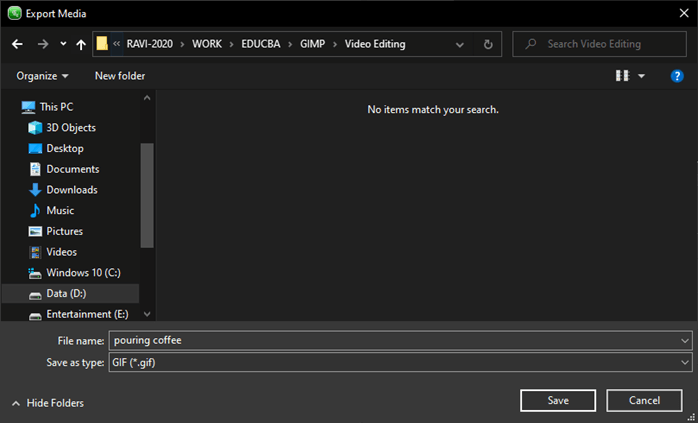
Task: Click navigation pane scroll down arrow
Action: coord(147,314)
